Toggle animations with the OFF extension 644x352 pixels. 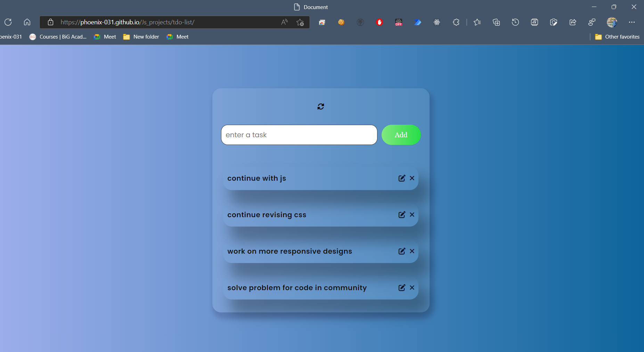coord(399,22)
